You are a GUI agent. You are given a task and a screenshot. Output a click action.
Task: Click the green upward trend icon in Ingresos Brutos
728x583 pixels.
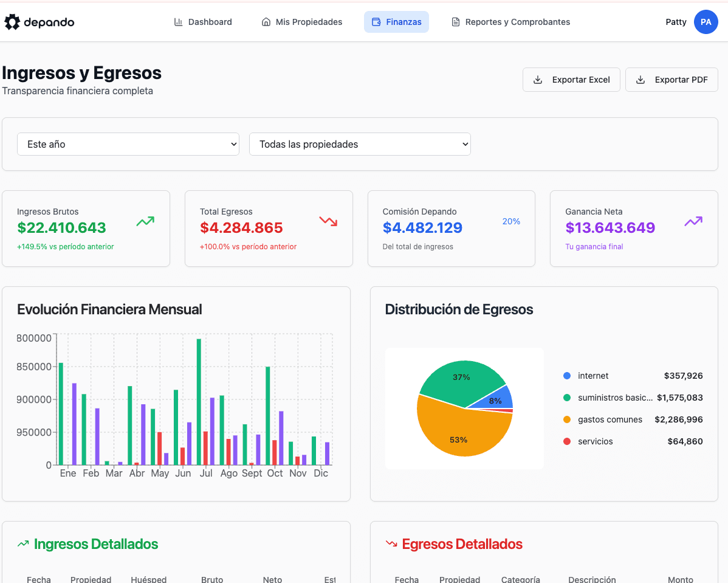point(145,221)
